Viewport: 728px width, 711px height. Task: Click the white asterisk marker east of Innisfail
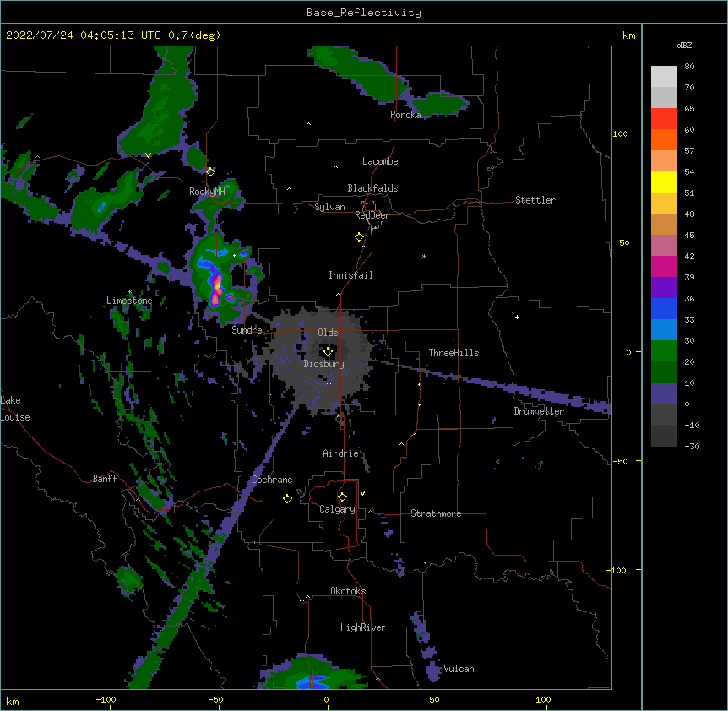[x=424, y=256]
